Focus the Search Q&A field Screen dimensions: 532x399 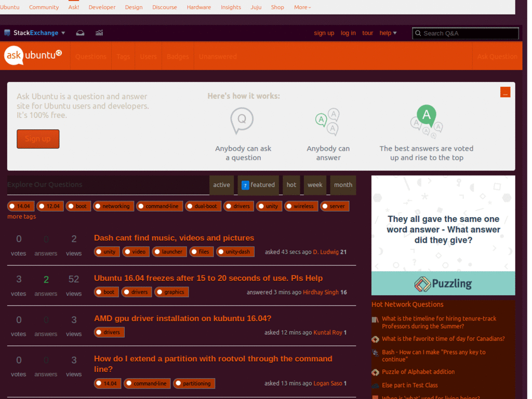click(465, 33)
